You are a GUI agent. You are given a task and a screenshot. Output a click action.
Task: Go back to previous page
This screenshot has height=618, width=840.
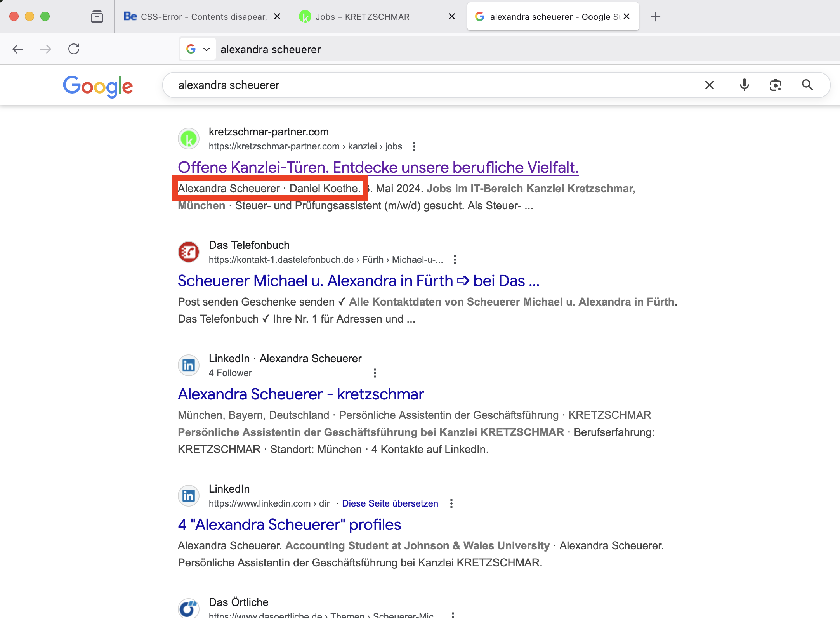(x=18, y=49)
